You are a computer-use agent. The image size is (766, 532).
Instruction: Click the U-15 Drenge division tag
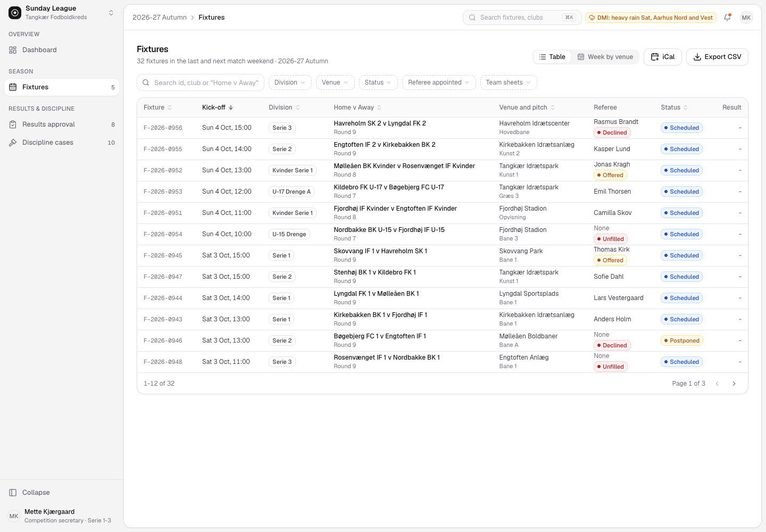tap(289, 235)
